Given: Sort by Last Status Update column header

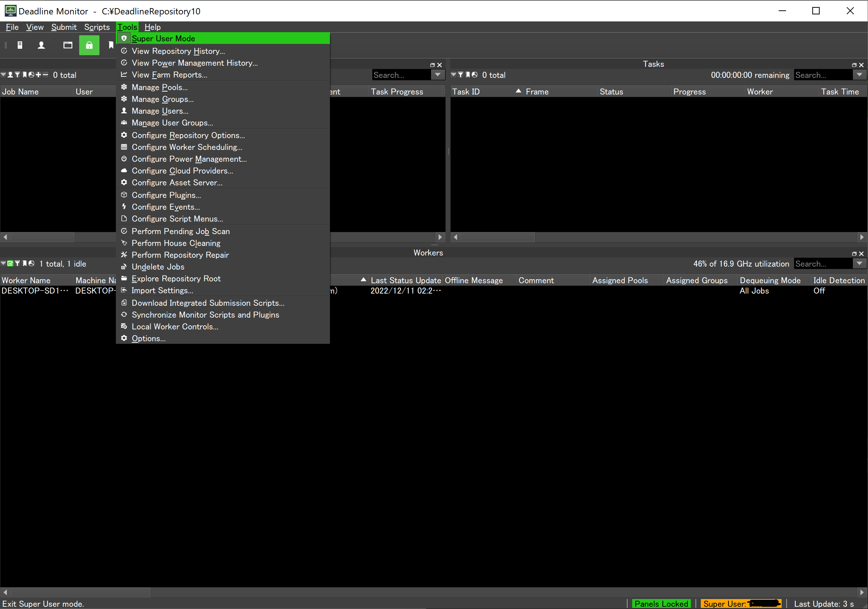Looking at the screenshot, I should pos(405,280).
